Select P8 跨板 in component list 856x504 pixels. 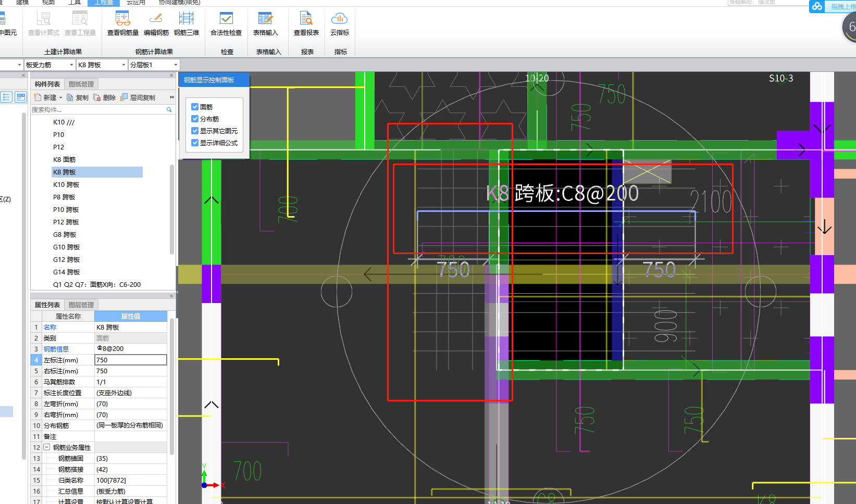64,197
